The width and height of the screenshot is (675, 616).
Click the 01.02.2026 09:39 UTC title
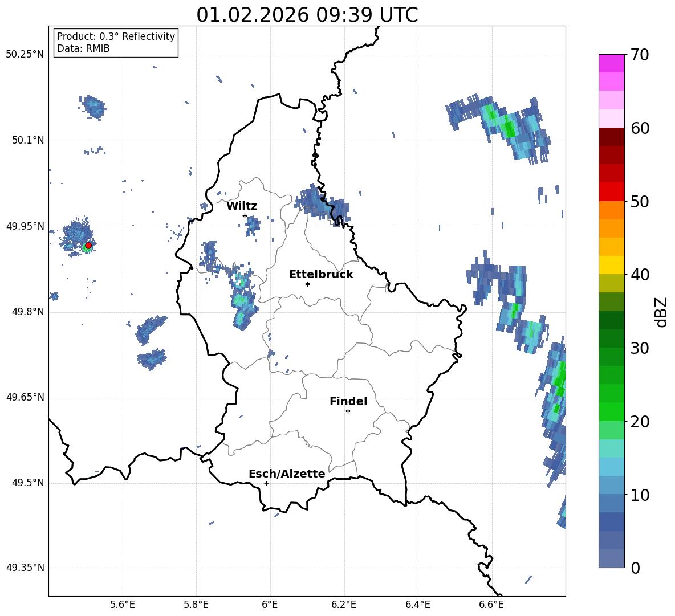[x=307, y=15]
